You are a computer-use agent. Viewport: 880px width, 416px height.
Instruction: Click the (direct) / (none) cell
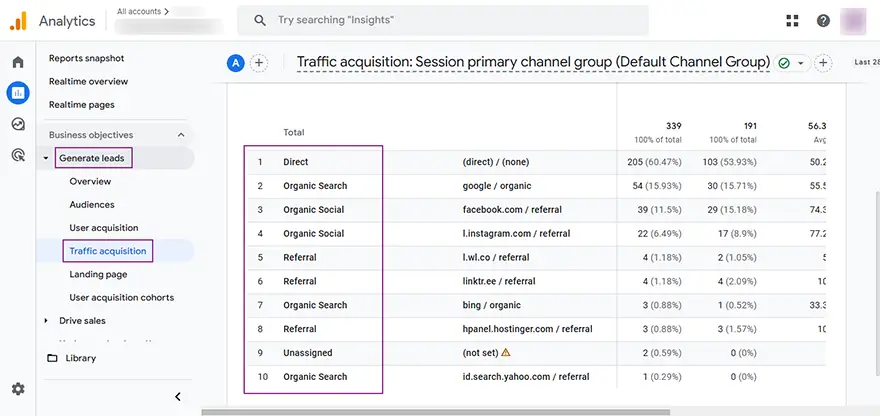pos(496,162)
